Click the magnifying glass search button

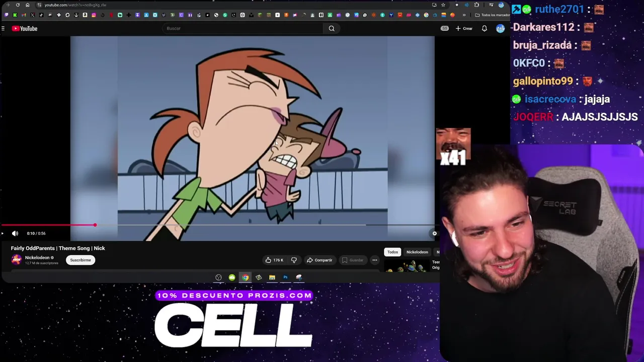pyautogui.click(x=332, y=28)
